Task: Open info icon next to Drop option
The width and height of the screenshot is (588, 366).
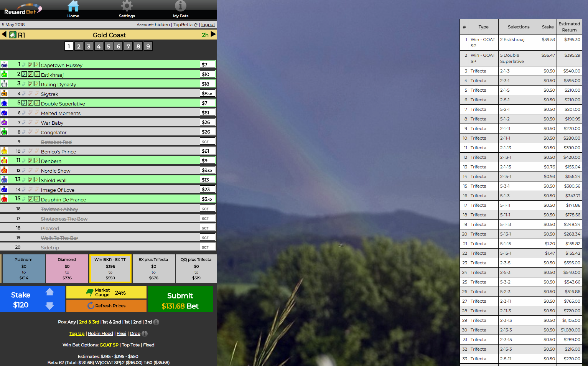Action: [x=145, y=334]
